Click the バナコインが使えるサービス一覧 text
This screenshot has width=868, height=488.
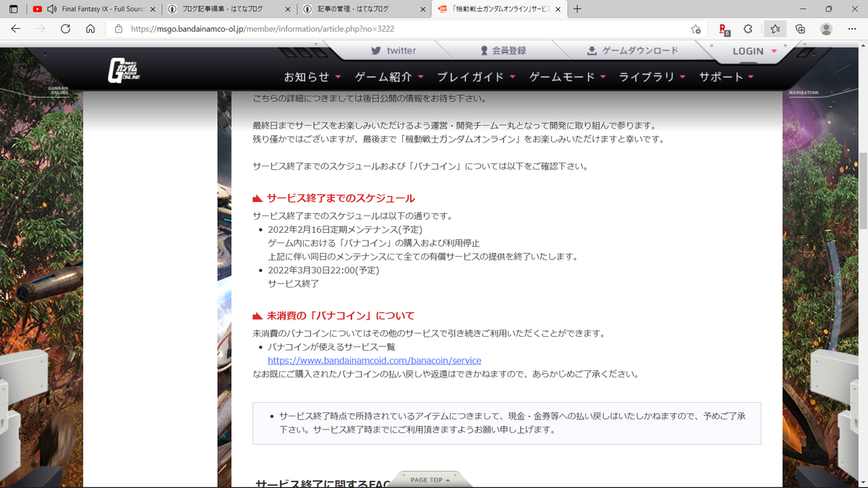(331, 347)
